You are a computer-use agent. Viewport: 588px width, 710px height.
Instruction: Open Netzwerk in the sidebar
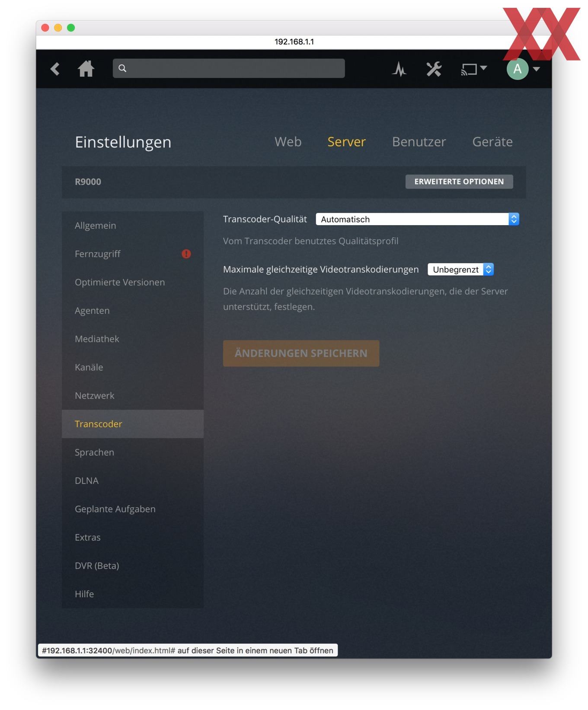(x=133, y=395)
